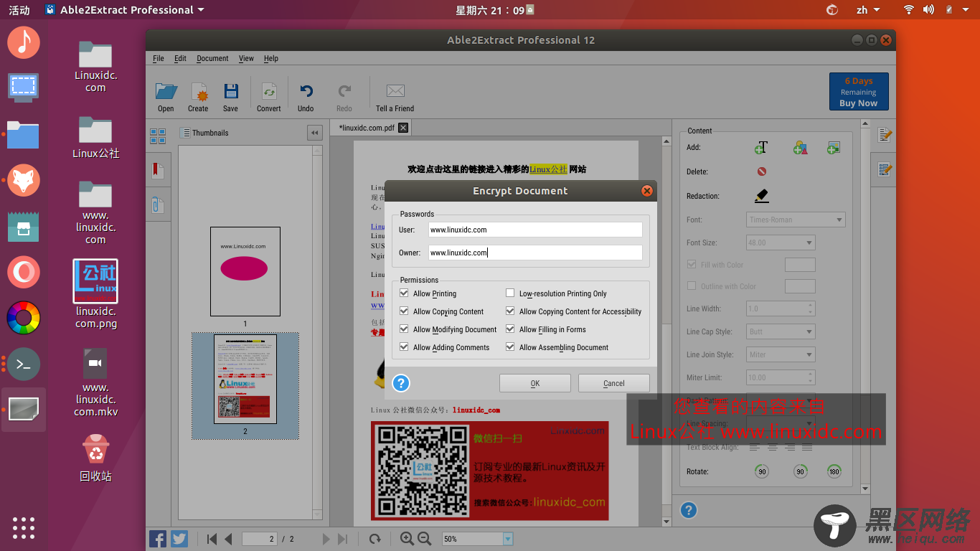
Task: Open the Document menu
Action: click(x=212, y=59)
